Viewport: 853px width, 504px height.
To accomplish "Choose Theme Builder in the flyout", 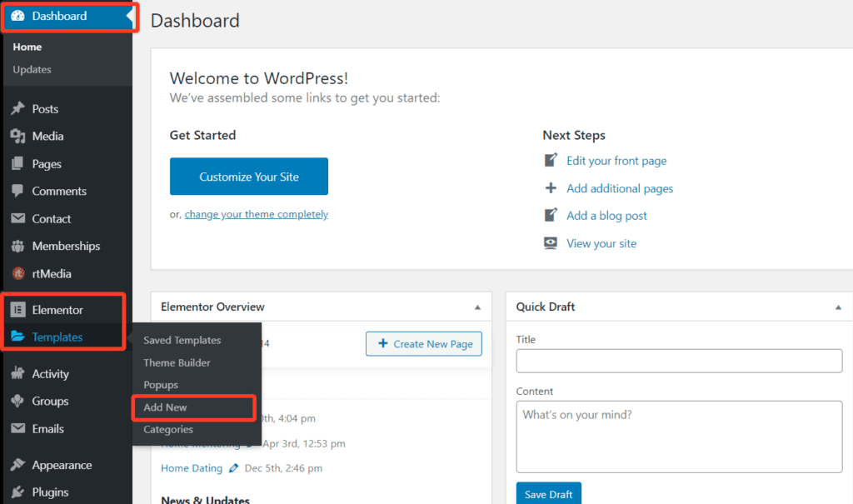I will [x=177, y=362].
